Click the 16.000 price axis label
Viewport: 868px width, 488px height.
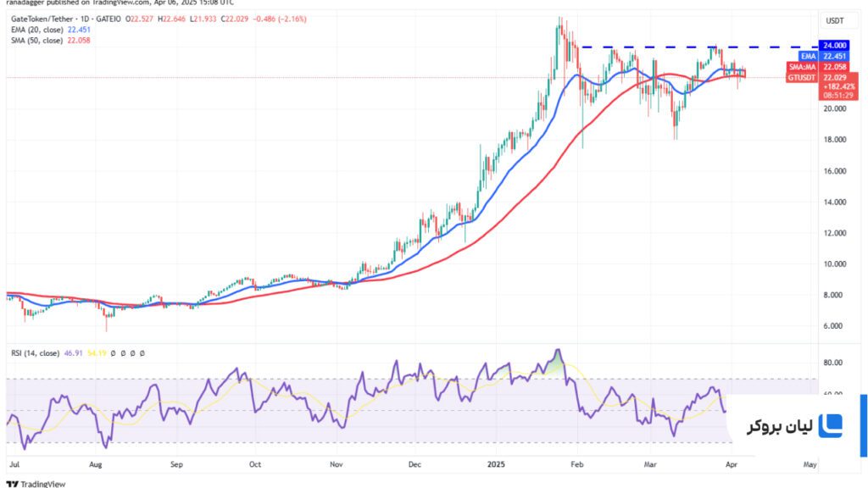[835, 171]
